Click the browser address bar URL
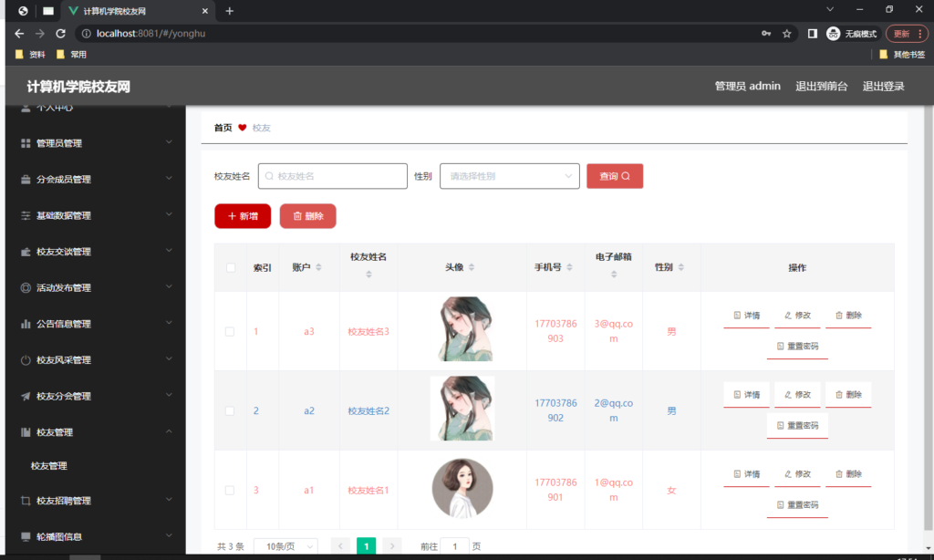 150,34
